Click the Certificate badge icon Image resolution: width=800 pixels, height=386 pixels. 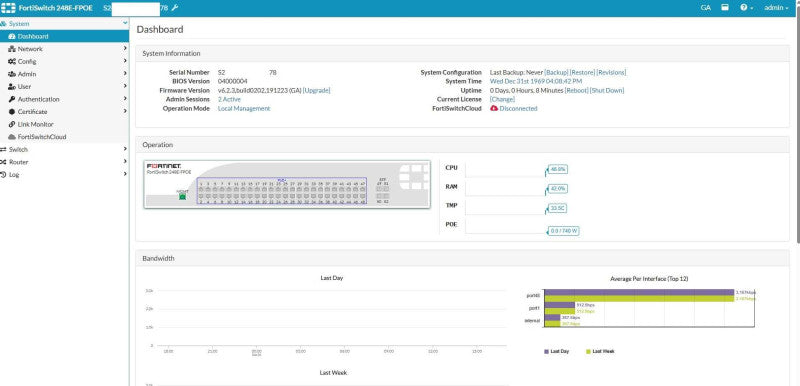12,112
